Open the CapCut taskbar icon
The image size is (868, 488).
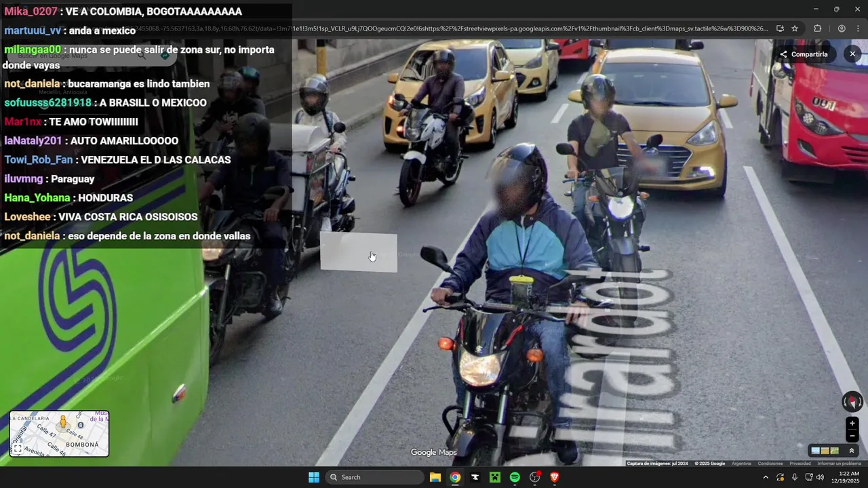pos(475,477)
